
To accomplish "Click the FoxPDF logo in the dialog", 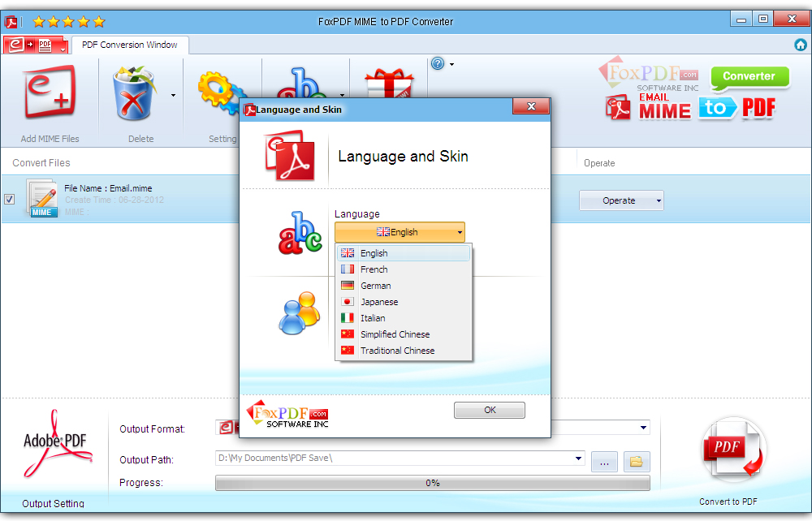I will (x=287, y=414).
